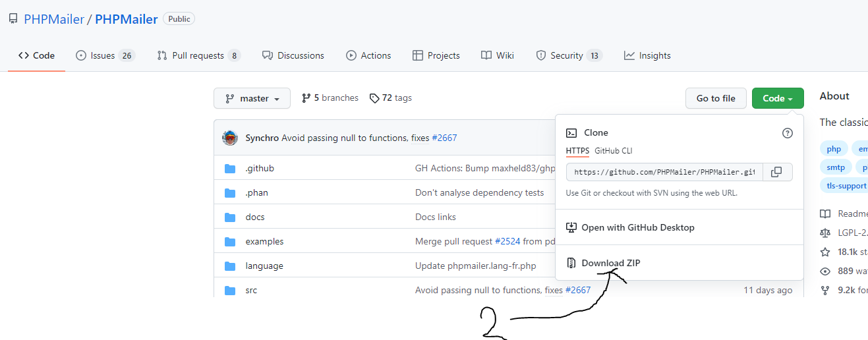The width and height of the screenshot is (868, 340).
Task: Open the Insights tab
Action: click(647, 55)
